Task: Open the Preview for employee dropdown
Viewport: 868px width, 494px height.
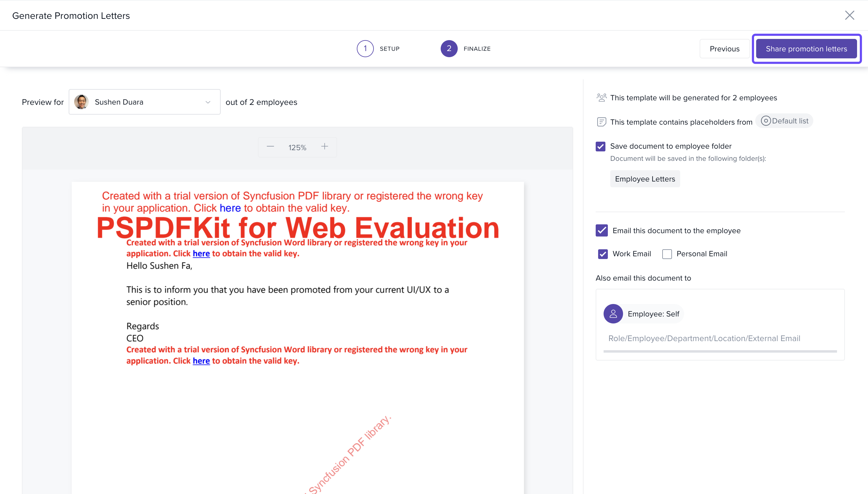Action: click(144, 102)
